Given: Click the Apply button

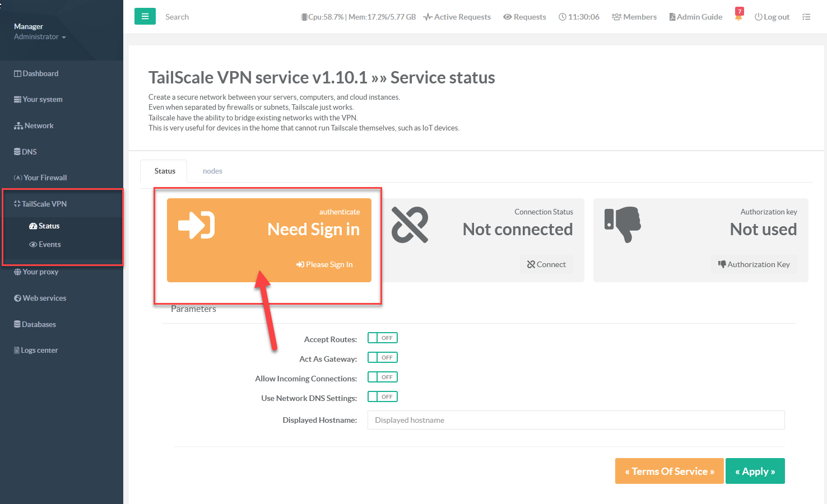Looking at the screenshot, I should click(x=755, y=471).
